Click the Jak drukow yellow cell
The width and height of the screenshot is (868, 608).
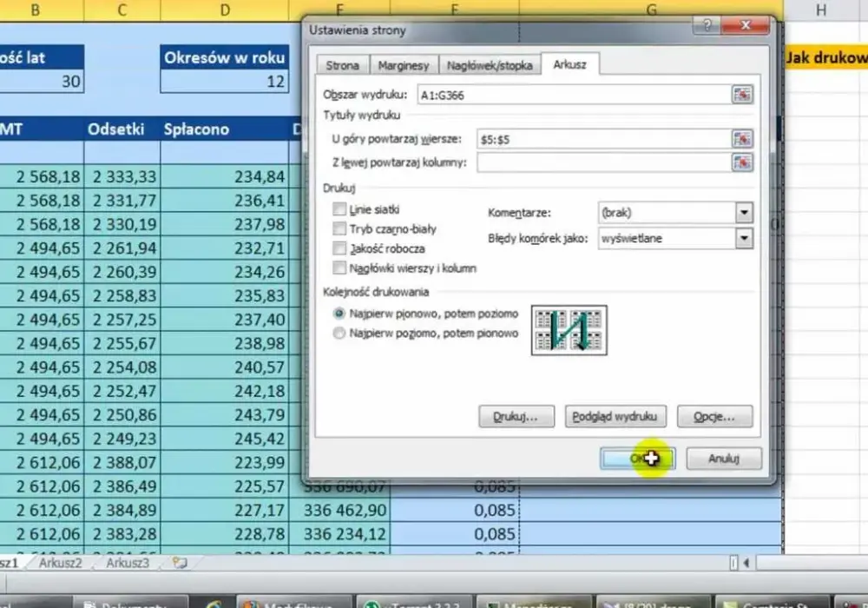pyautogui.click(x=825, y=57)
